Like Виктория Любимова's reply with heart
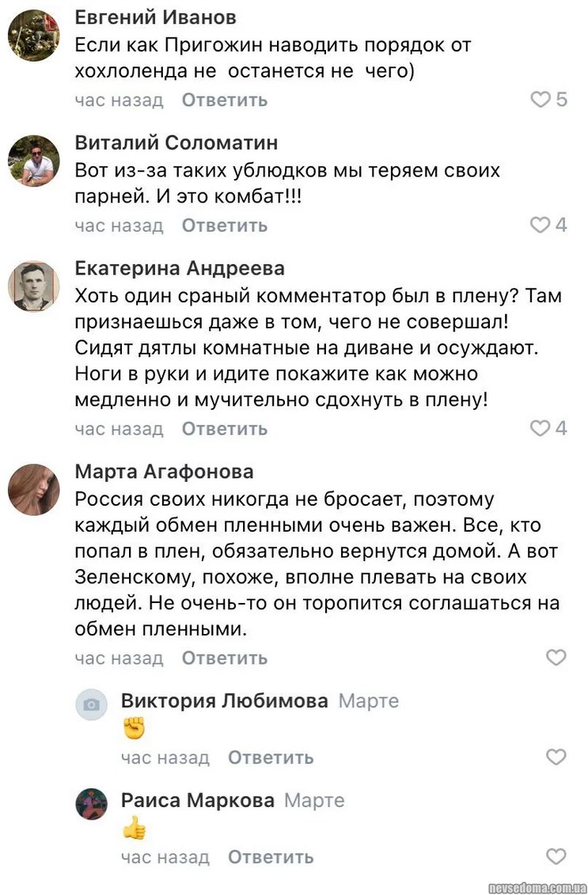The image size is (588, 895). click(x=557, y=757)
